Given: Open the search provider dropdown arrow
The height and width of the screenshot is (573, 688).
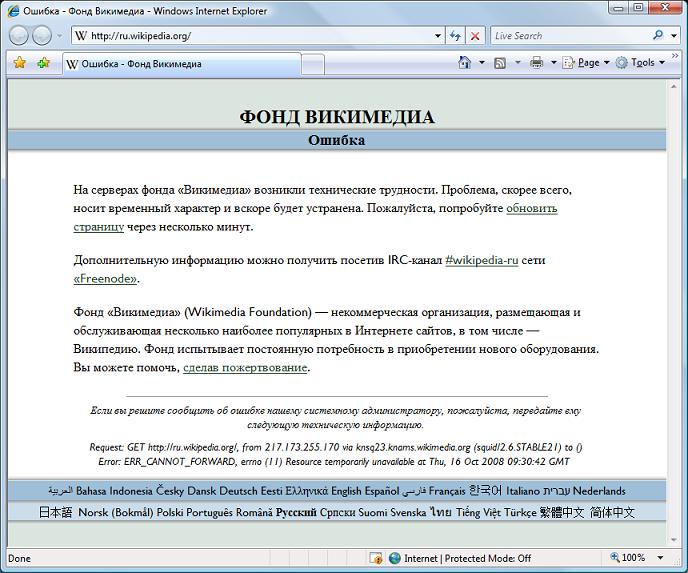Looking at the screenshot, I should click(x=674, y=36).
